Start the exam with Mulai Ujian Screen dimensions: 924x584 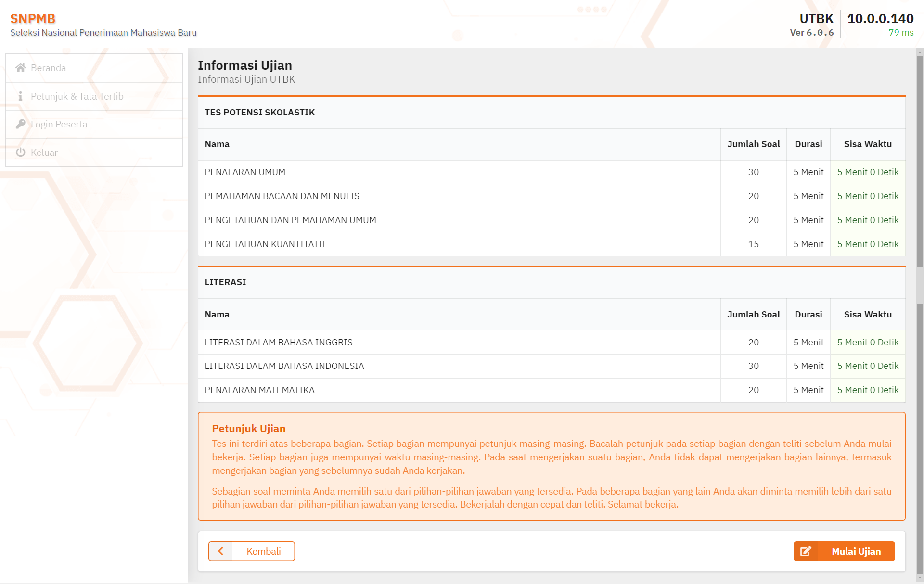click(844, 551)
